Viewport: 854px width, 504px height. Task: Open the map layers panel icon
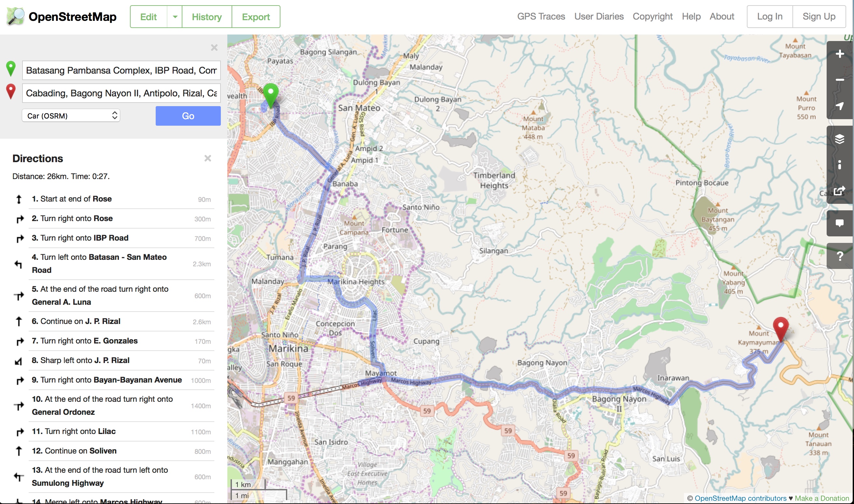pyautogui.click(x=840, y=139)
